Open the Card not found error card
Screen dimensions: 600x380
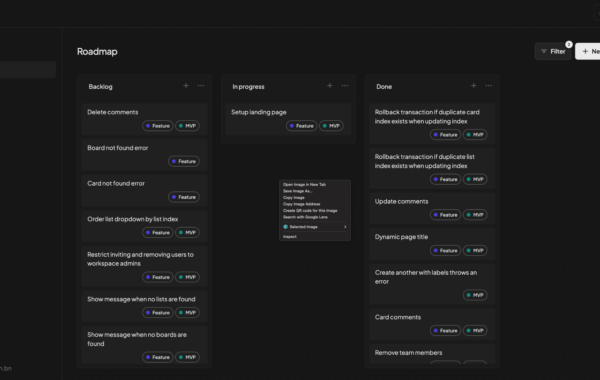click(x=145, y=190)
